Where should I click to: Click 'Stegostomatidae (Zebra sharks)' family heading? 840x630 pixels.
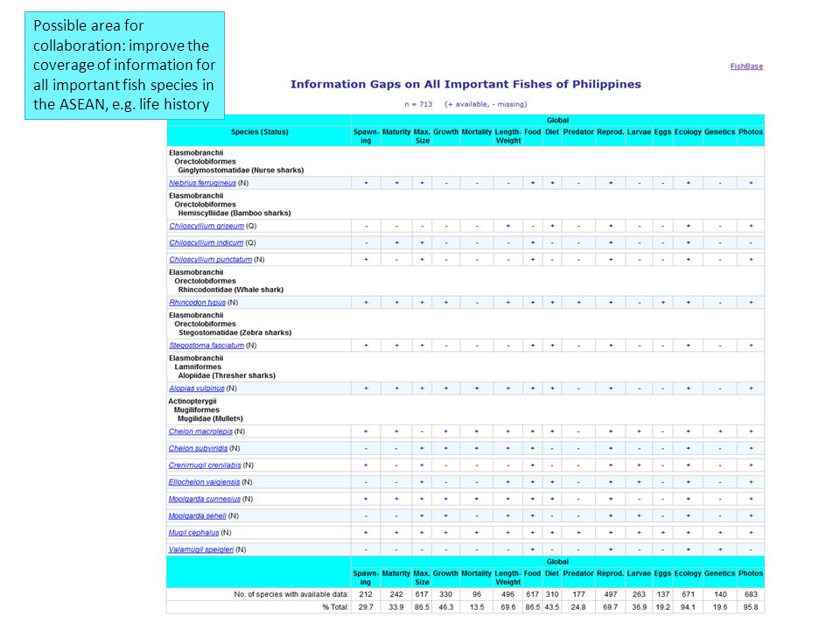(x=235, y=332)
